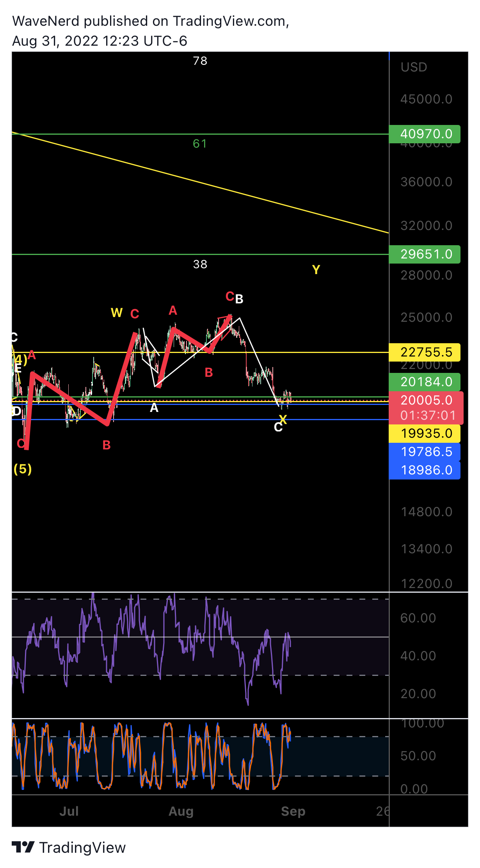Click the 60.00 RSI scale value
Viewport: 480px width, 868px height.
click(x=418, y=618)
